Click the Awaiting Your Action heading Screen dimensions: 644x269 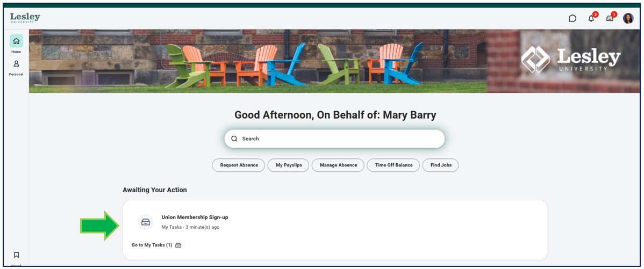point(155,190)
